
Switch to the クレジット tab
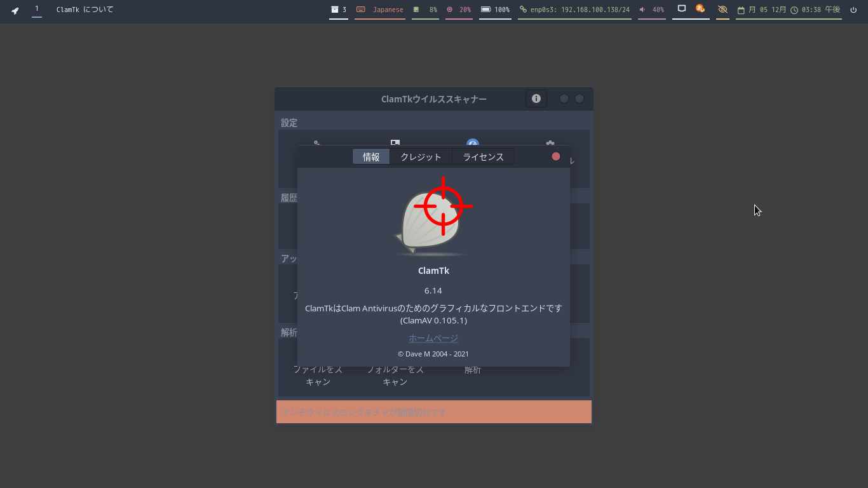(421, 157)
